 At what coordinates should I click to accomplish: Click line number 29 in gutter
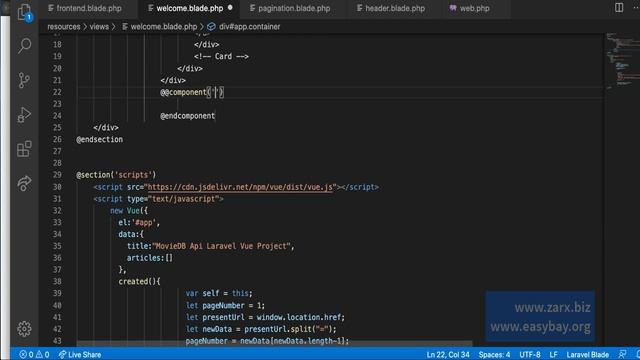pos(57,175)
